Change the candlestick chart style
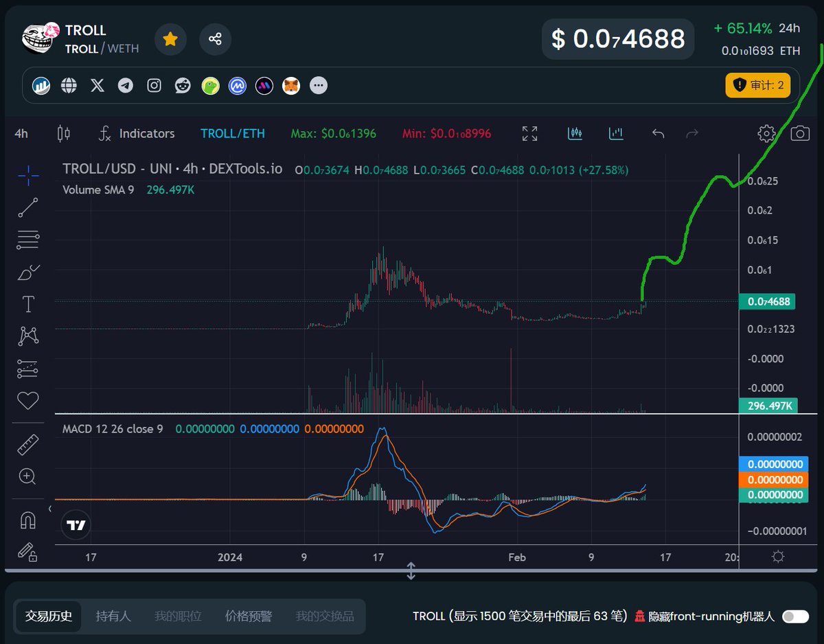Viewport: 824px width, 644px height. tap(64, 133)
